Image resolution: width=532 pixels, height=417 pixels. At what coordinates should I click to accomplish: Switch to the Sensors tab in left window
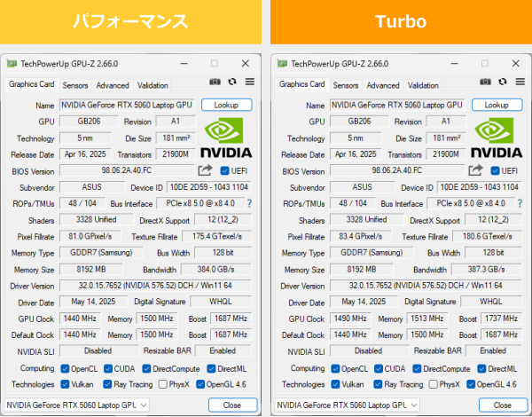coord(75,86)
